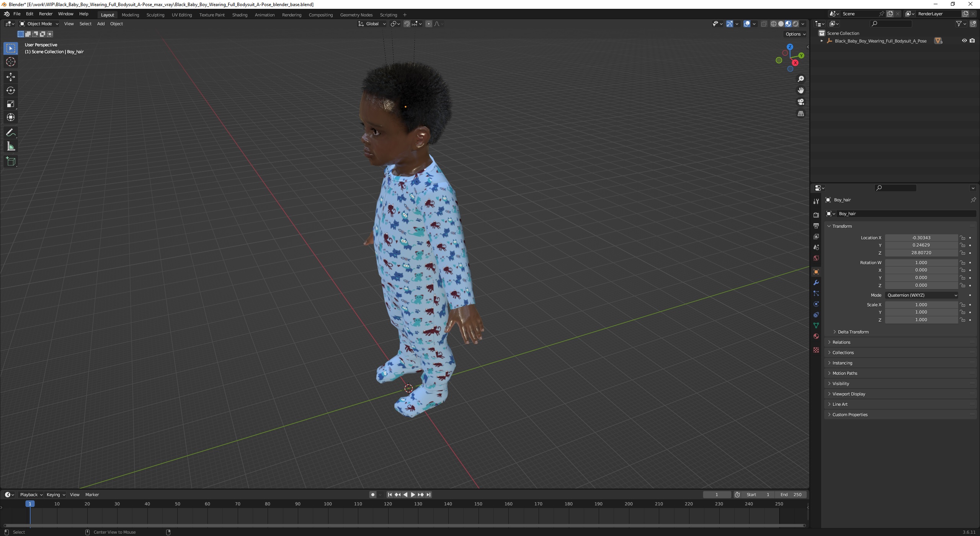Select the Add Cube tool
Screen dimensions: 980x536
click(11, 162)
